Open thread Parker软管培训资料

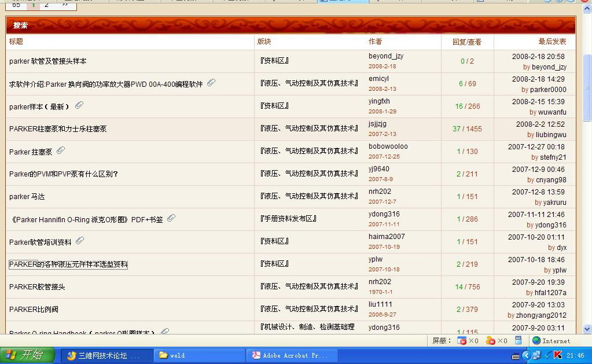pyautogui.click(x=41, y=242)
